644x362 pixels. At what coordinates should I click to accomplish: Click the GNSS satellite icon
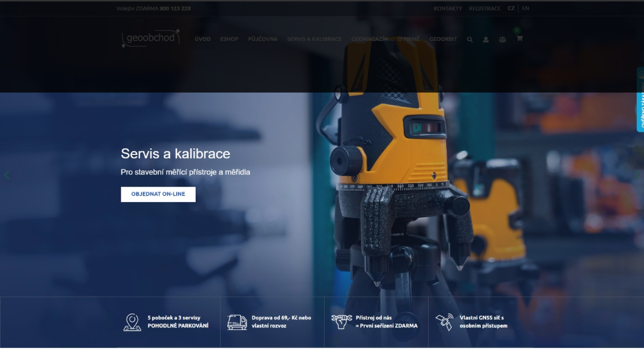[x=444, y=322]
